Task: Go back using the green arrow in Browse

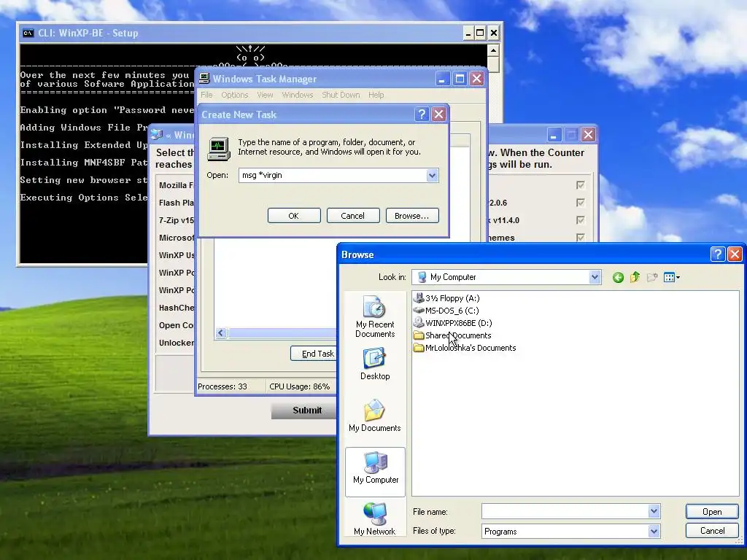Action: point(618,278)
